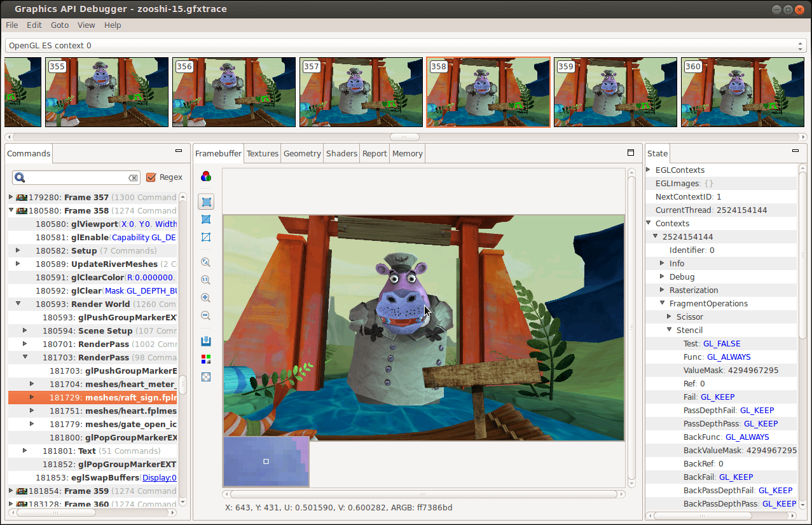Click the zoom to fit icon
812x525 pixels.
tap(205, 262)
